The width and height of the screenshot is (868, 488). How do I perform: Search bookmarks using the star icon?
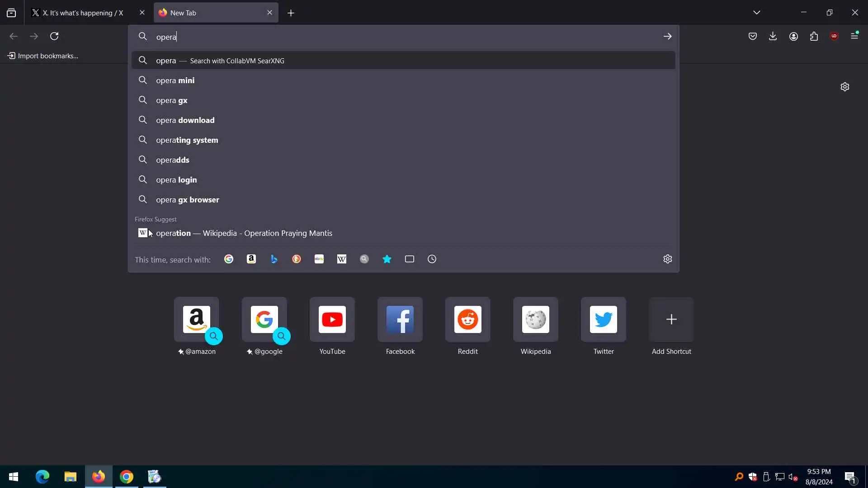point(387,259)
